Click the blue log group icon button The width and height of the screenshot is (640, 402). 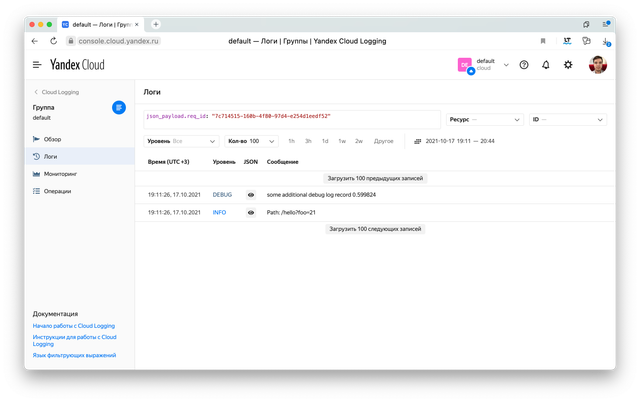119,108
